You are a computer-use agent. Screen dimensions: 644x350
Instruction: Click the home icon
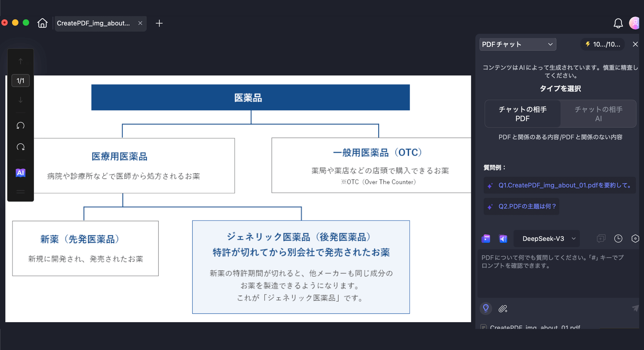point(42,23)
